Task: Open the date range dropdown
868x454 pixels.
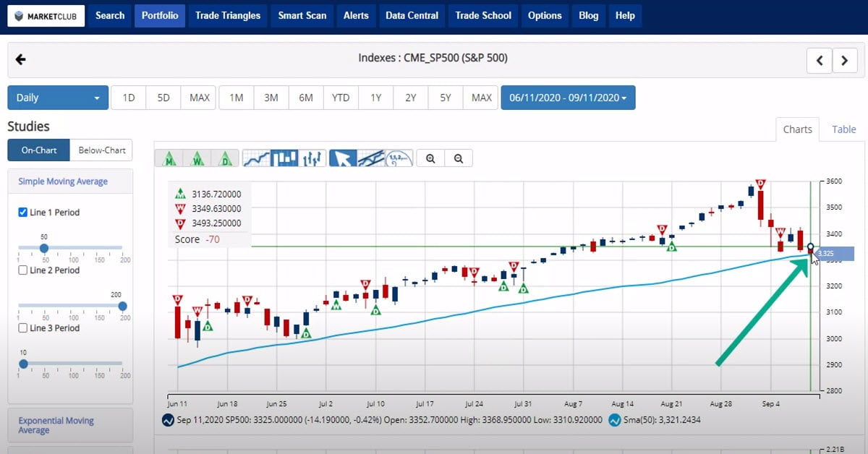Action: [568, 98]
